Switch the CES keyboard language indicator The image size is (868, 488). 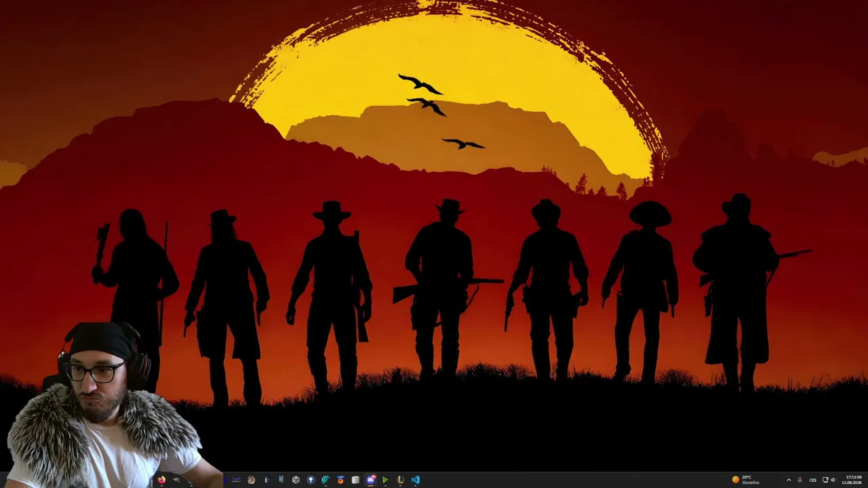coord(812,480)
